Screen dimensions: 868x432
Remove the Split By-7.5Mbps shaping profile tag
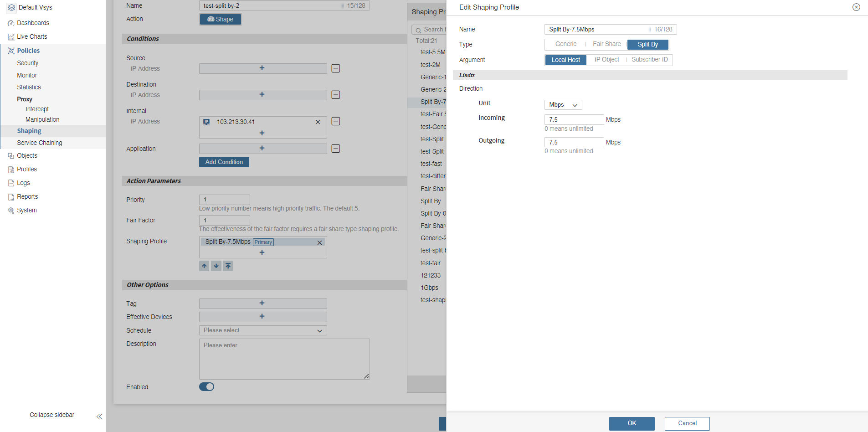(x=319, y=242)
